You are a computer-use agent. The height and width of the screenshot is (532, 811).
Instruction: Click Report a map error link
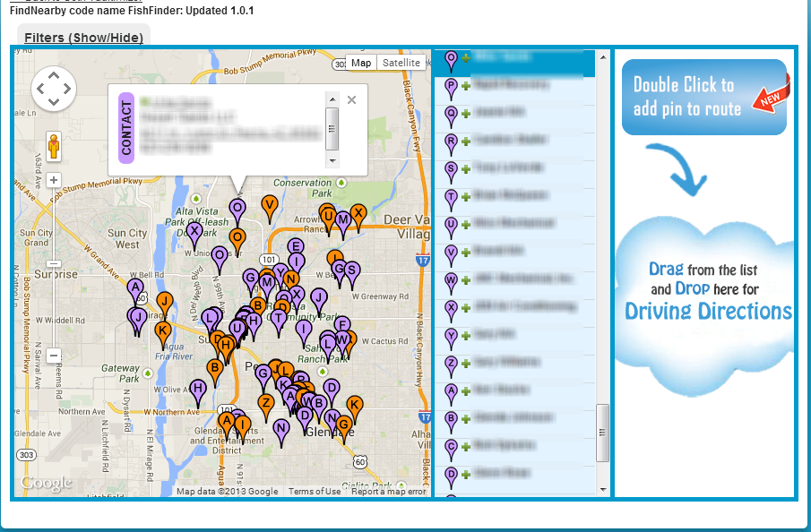click(x=388, y=491)
